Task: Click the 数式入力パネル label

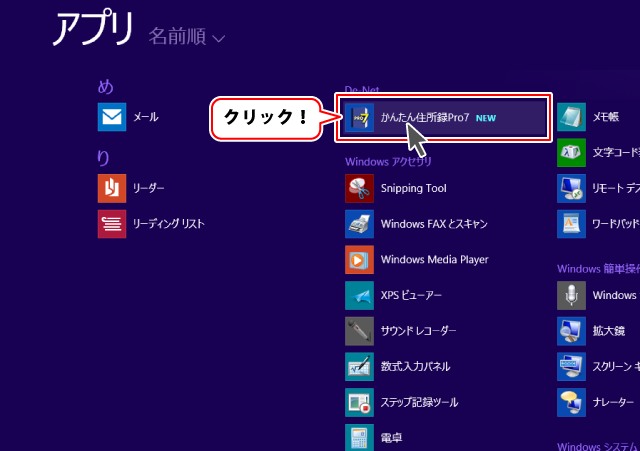Action: [415, 367]
